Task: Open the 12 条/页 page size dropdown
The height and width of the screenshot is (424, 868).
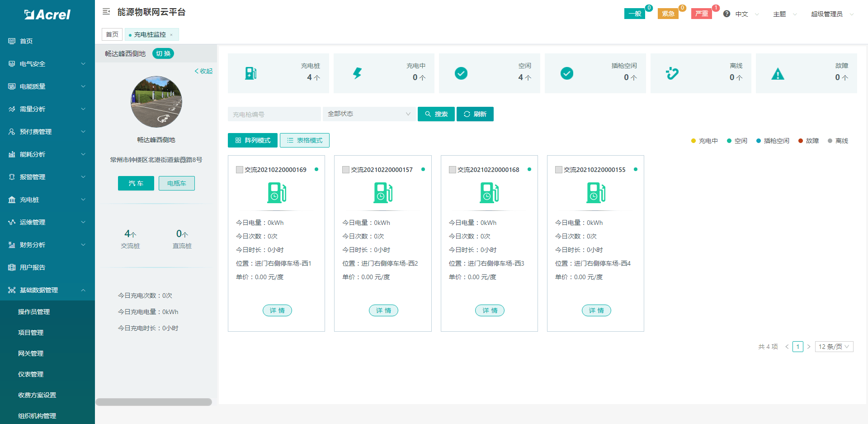Action: coord(834,347)
